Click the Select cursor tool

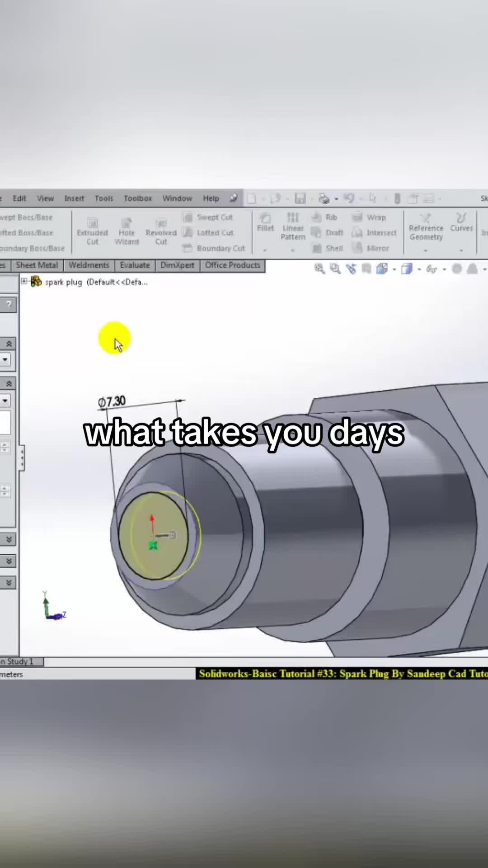[x=373, y=198]
